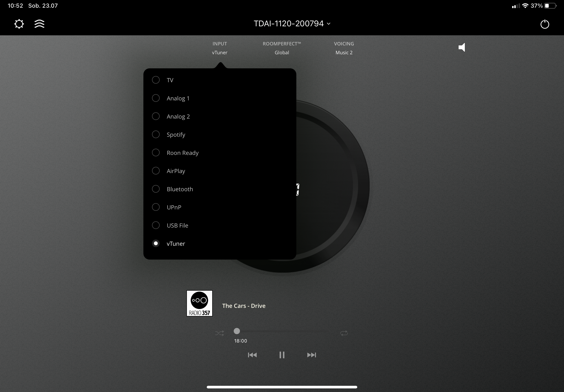Viewport: 564px width, 392px height.
Task: Pause playback
Action: [282, 355]
